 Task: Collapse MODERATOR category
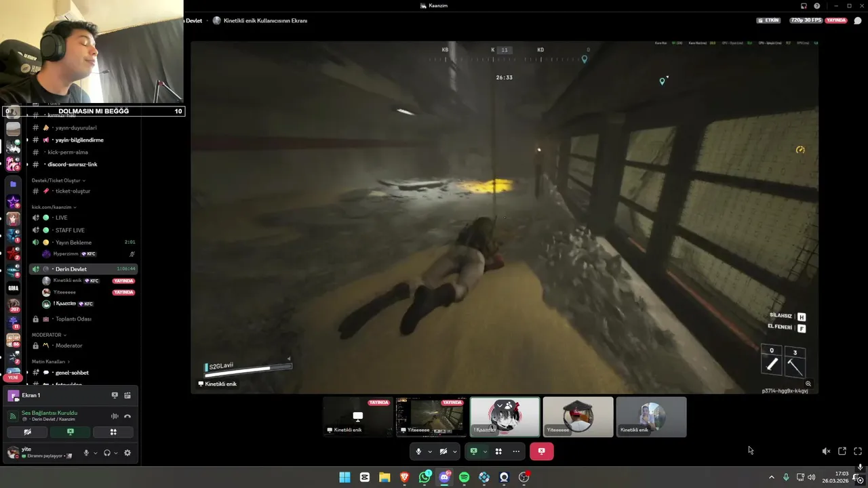click(49, 335)
